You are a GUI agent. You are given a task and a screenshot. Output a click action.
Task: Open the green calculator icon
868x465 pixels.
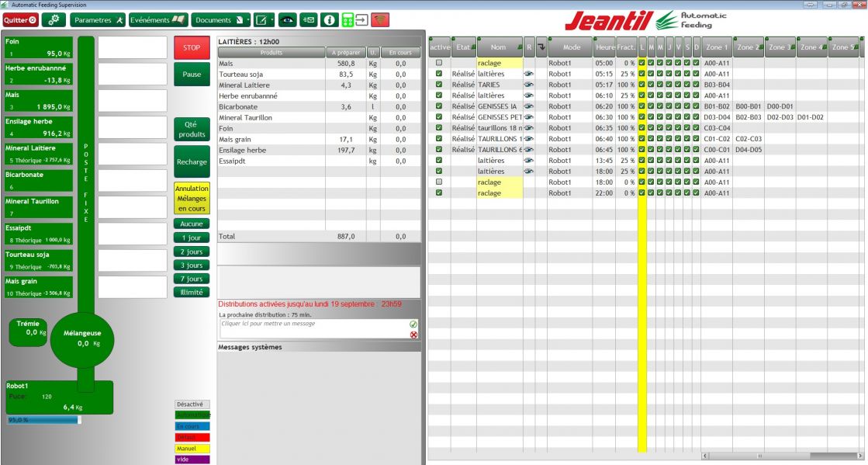(x=348, y=20)
